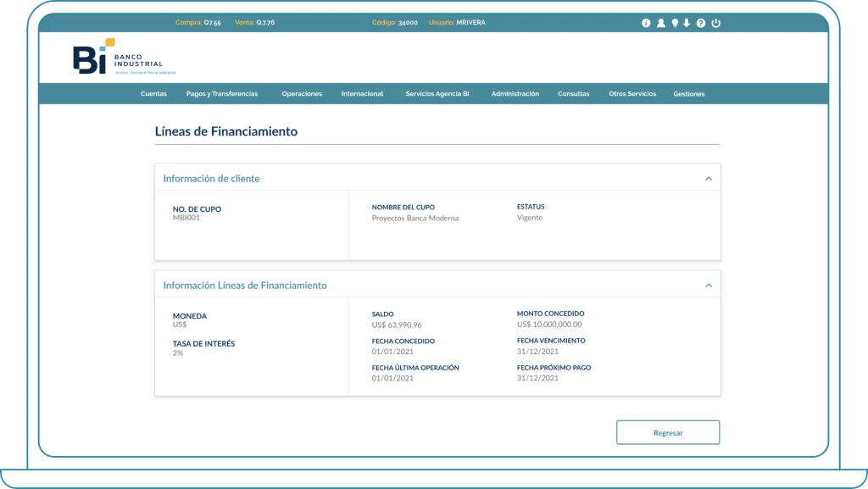Screen dimensions: 868x489
Task: Click the information icon in top bar
Action: 646,23
